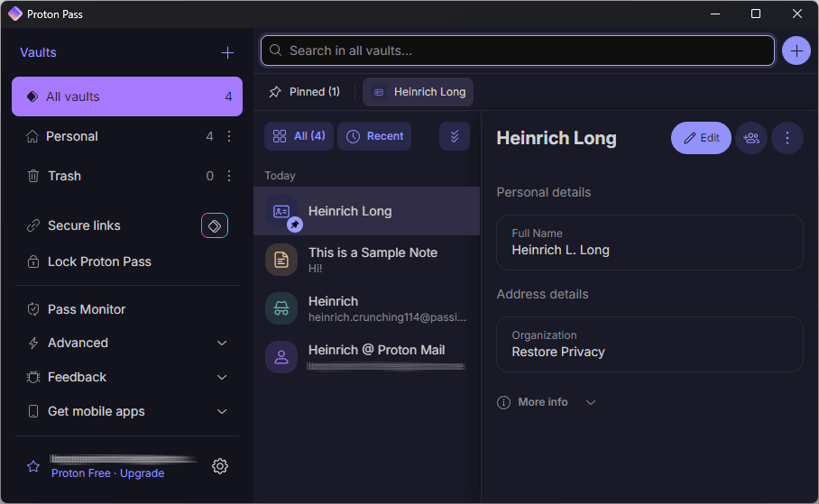
Task: Click the Heinrich Long title heading
Action: coord(557,138)
